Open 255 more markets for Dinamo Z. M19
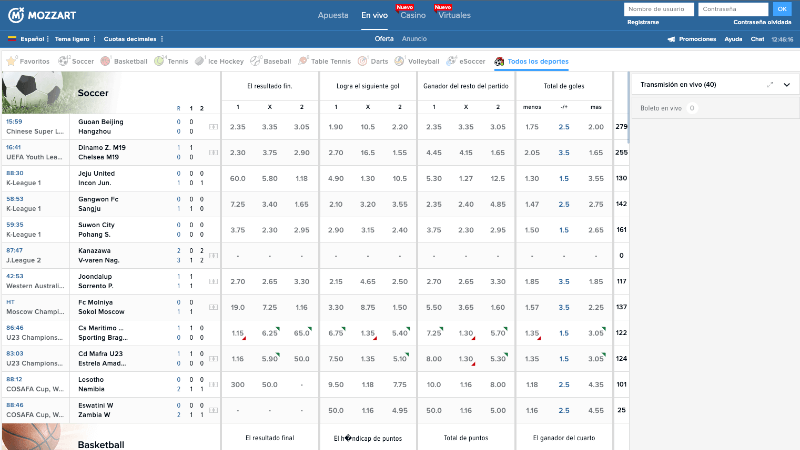 pyautogui.click(x=621, y=153)
